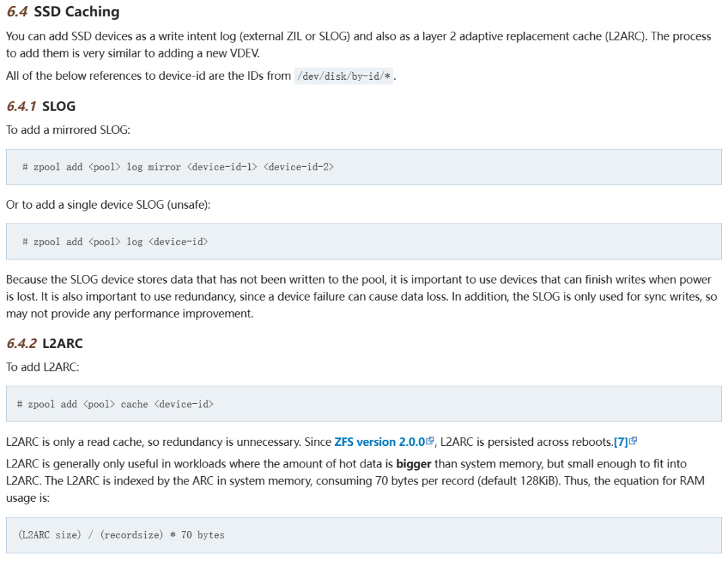Click the "To add a mirrored SLOG:" text
The width and height of the screenshot is (728, 562).
click(68, 130)
